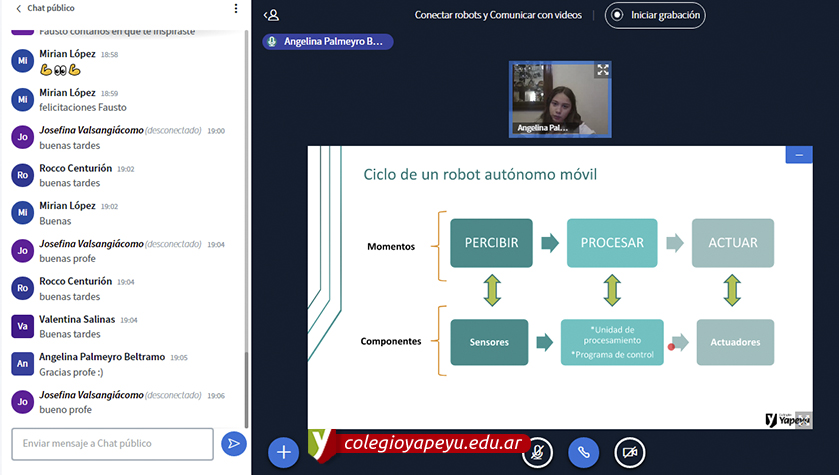839x475 pixels.
Task: Type in the Enviar mensaje input field
Action: [x=112, y=443]
